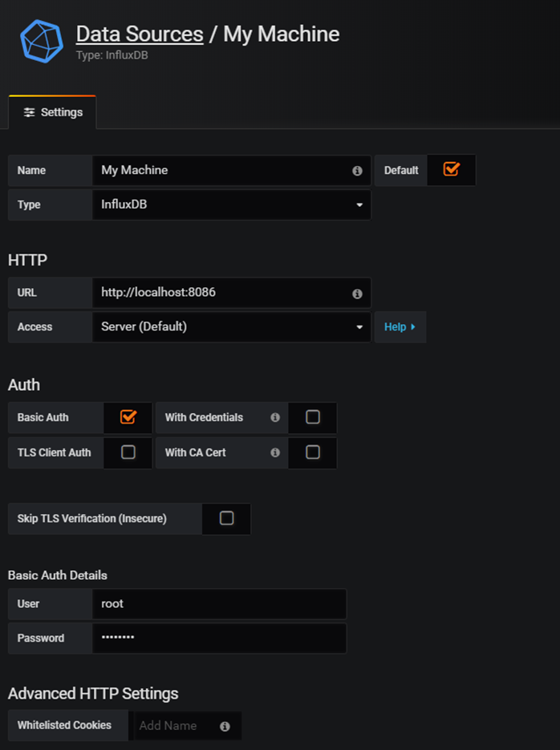Viewport: 560px width, 750px height.
Task: Open the Settings tab
Action: click(53, 112)
